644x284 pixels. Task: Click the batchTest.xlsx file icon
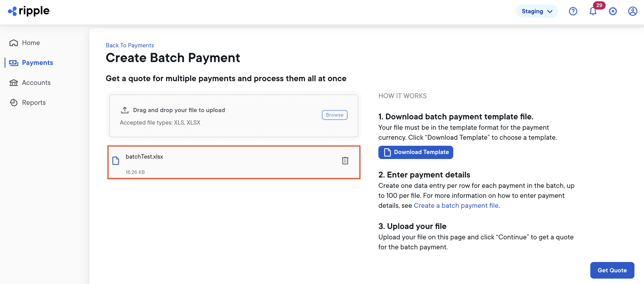[116, 161]
